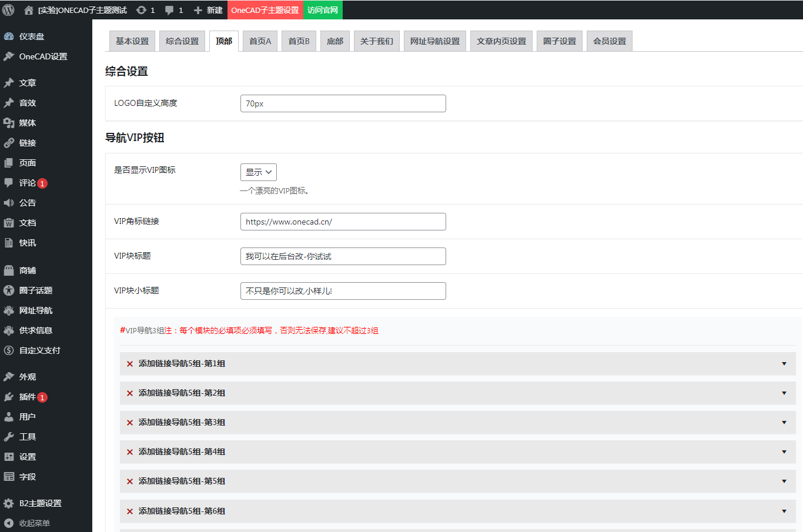This screenshot has width=803, height=532.
Task: Remove 第1组 with its red X
Action: pyautogui.click(x=130, y=364)
